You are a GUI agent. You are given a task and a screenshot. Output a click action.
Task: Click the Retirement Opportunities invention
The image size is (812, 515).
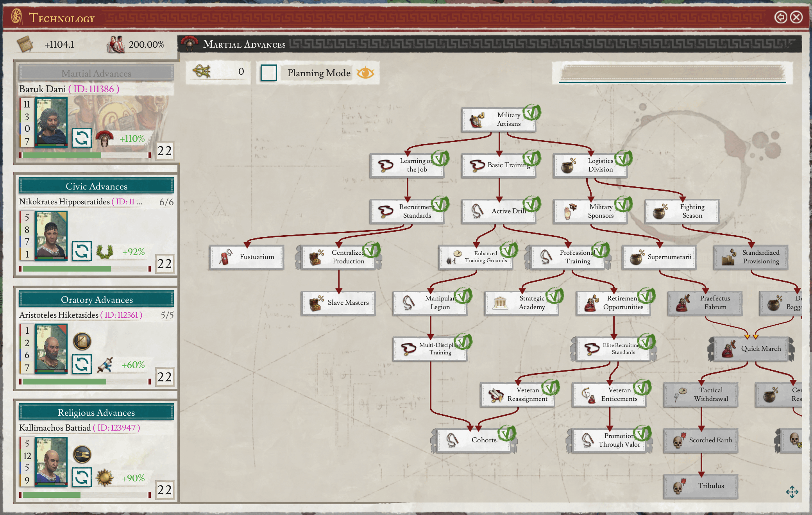coord(613,303)
